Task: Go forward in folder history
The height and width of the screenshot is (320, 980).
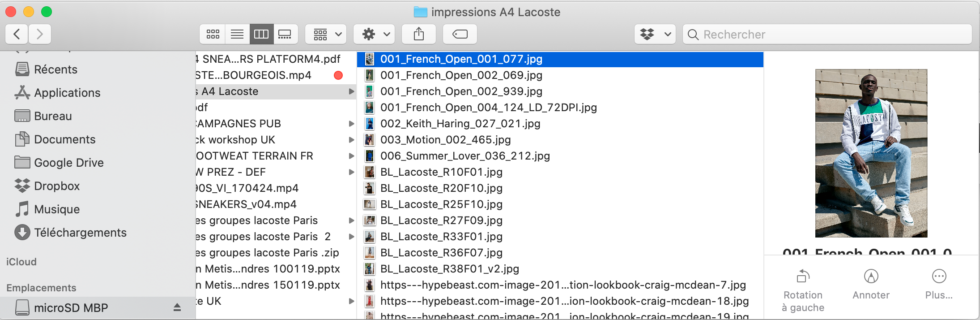Action: (40, 34)
